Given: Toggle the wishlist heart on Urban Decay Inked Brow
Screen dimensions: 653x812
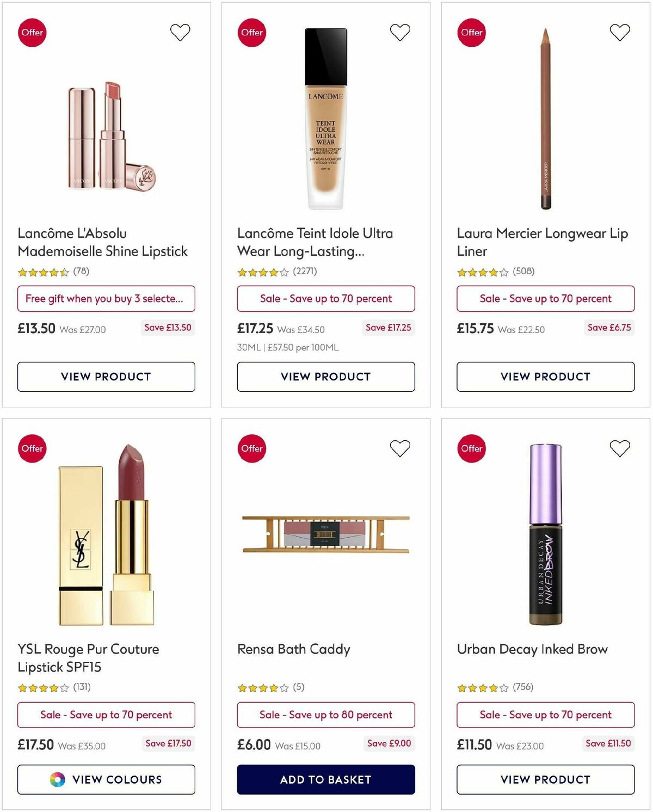Looking at the screenshot, I should [x=620, y=448].
